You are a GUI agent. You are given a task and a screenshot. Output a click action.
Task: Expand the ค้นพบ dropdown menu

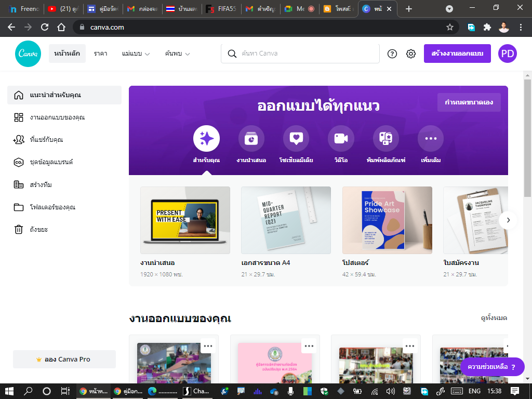[177, 54]
